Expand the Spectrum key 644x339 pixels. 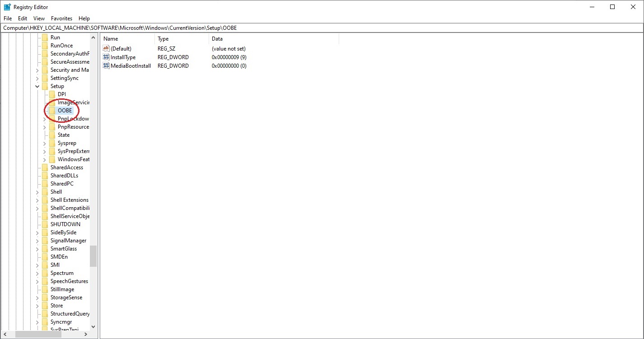(37, 273)
